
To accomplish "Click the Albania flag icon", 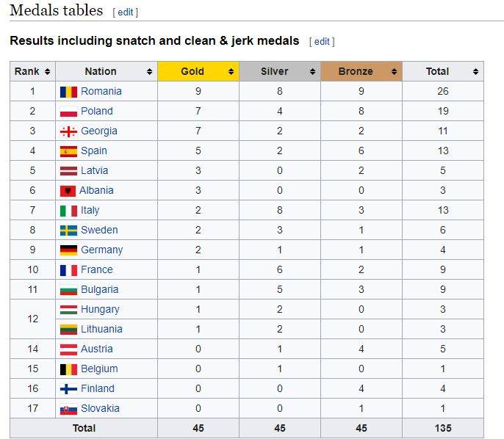I will click(x=68, y=191).
